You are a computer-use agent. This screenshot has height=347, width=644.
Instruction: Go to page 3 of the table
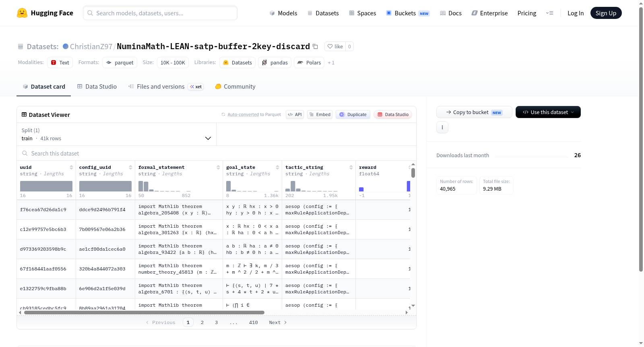tap(216, 322)
